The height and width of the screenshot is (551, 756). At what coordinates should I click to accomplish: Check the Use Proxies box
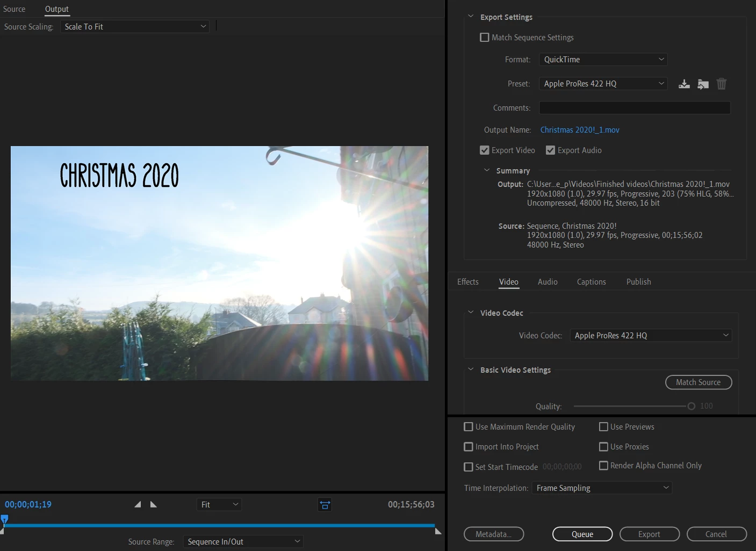[x=603, y=447]
